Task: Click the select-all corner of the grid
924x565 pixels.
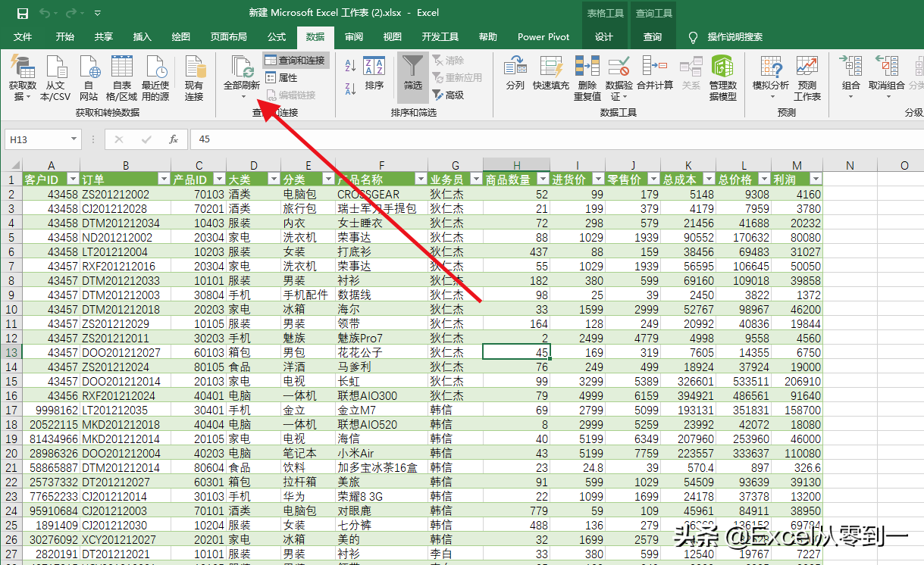Action: click(11, 165)
